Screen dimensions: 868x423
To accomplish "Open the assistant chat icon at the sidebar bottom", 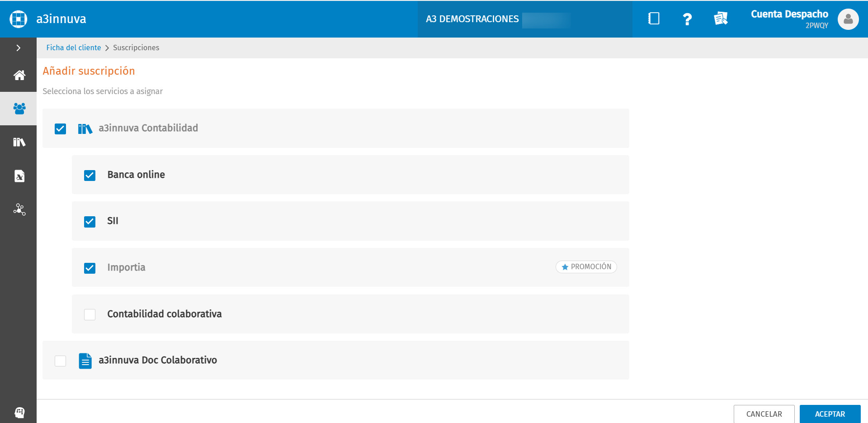I will tap(19, 413).
